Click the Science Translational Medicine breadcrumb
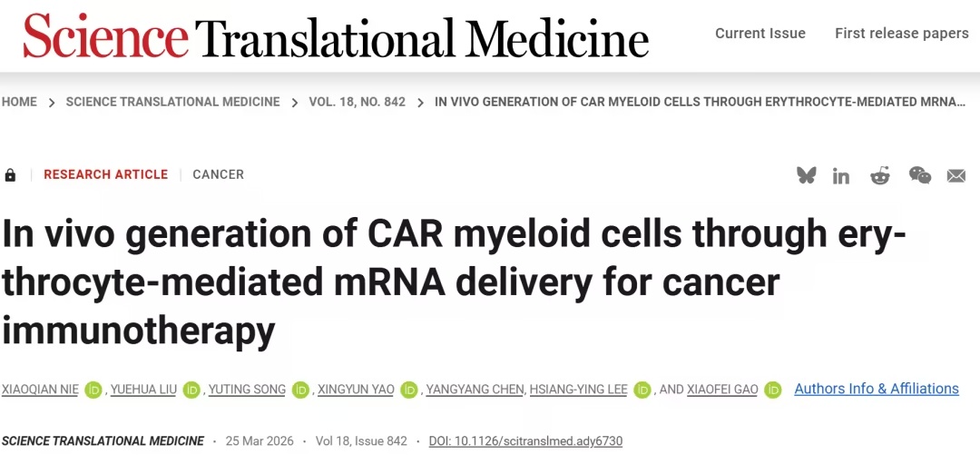Screen dimensions: 980x455 (x=172, y=102)
